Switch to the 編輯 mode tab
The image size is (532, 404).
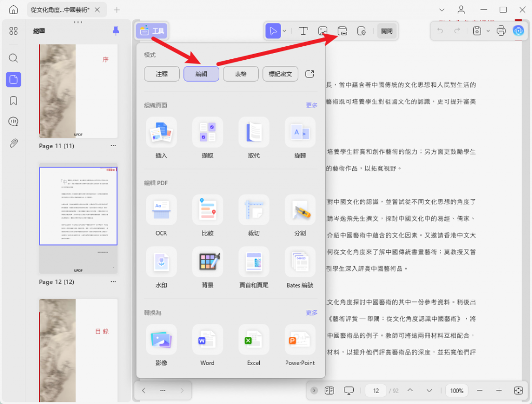point(201,73)
